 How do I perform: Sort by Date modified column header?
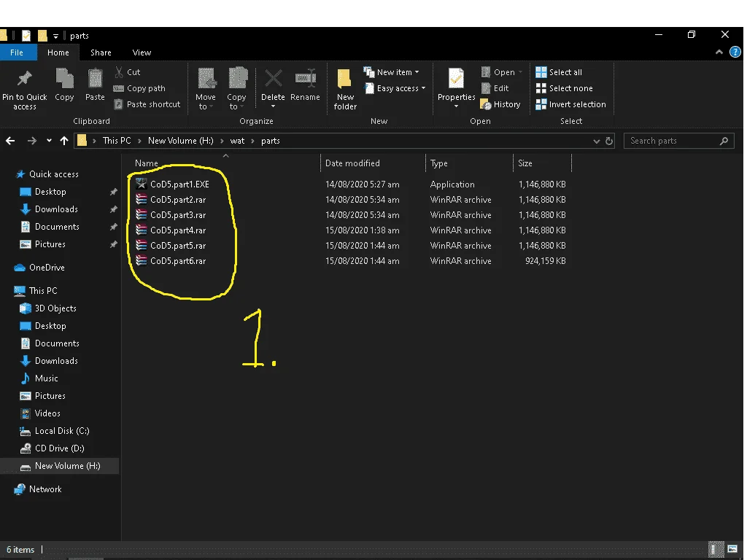click(x=352, y=163)
